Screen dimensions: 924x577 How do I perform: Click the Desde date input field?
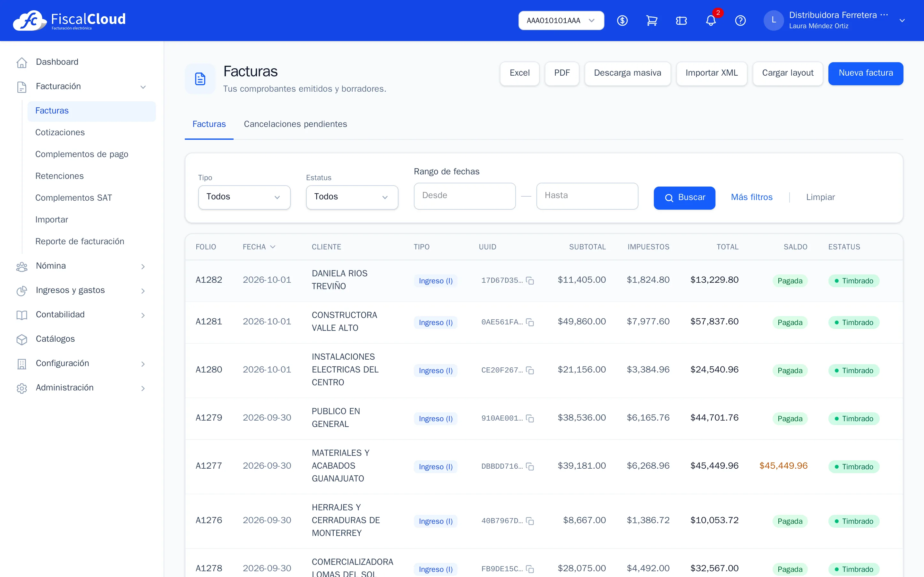tap(464, 196)
